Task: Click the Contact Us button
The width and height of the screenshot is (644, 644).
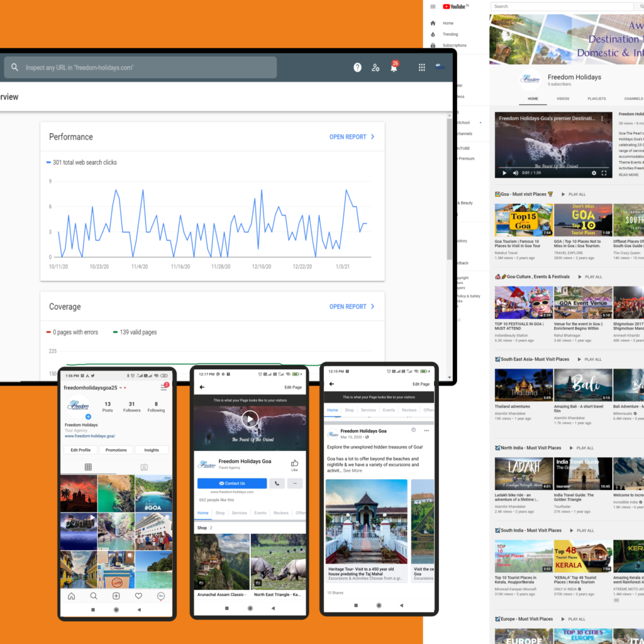Action: click(232, 484)
